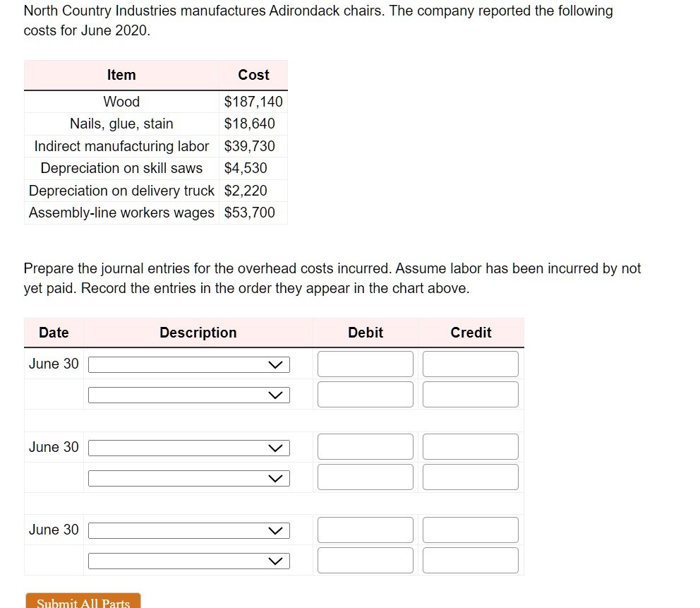The width and height of the screenshot is (700, 608).
Task: Select the second row's debit input field
Action: (x=366, y=395)
